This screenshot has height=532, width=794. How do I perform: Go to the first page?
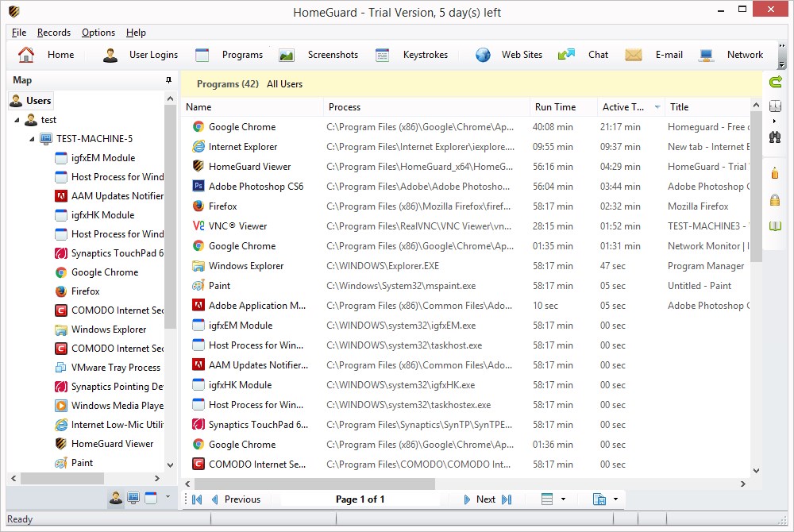(198, 499)
